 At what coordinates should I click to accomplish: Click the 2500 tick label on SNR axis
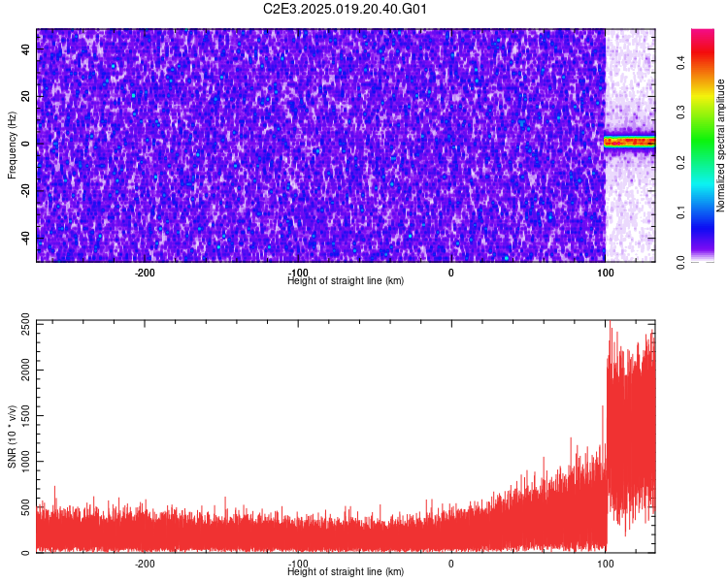pyautogui.click(x=25, y=324)
